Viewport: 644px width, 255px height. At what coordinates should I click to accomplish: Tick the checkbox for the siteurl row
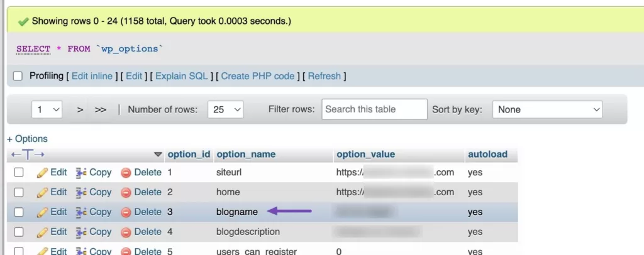coord(19,172)
